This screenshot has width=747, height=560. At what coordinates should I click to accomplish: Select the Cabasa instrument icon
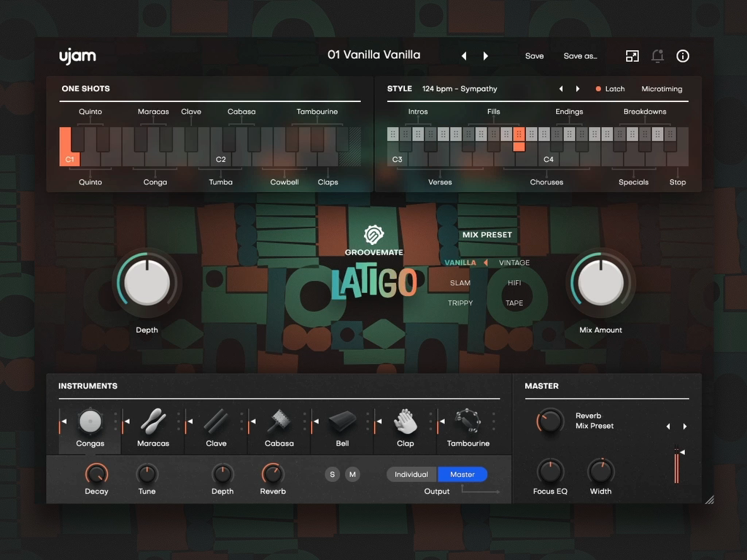tap(279, 421)
